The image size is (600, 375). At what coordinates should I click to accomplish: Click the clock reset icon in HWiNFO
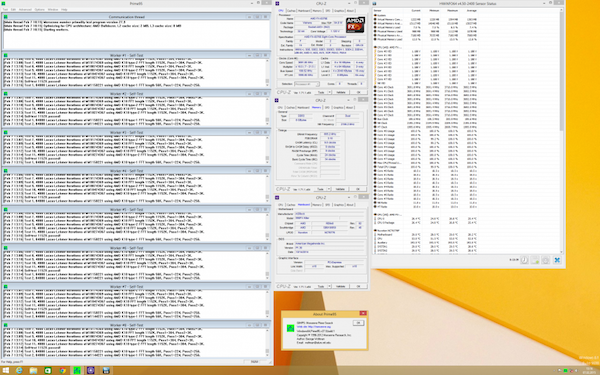[524, 260]
